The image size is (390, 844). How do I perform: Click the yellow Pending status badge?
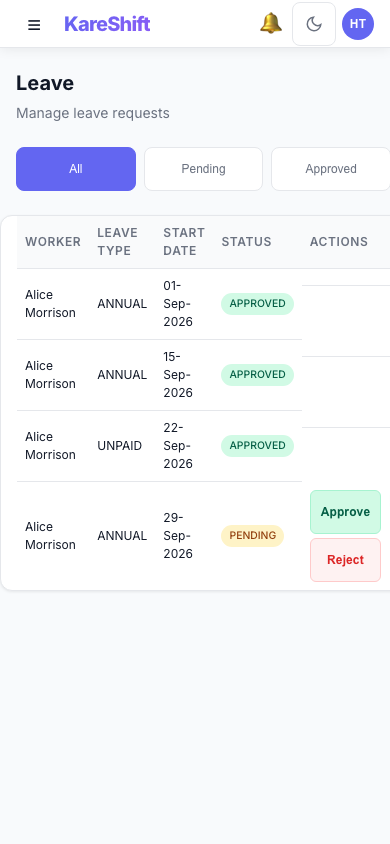click(x=252, y=536)
